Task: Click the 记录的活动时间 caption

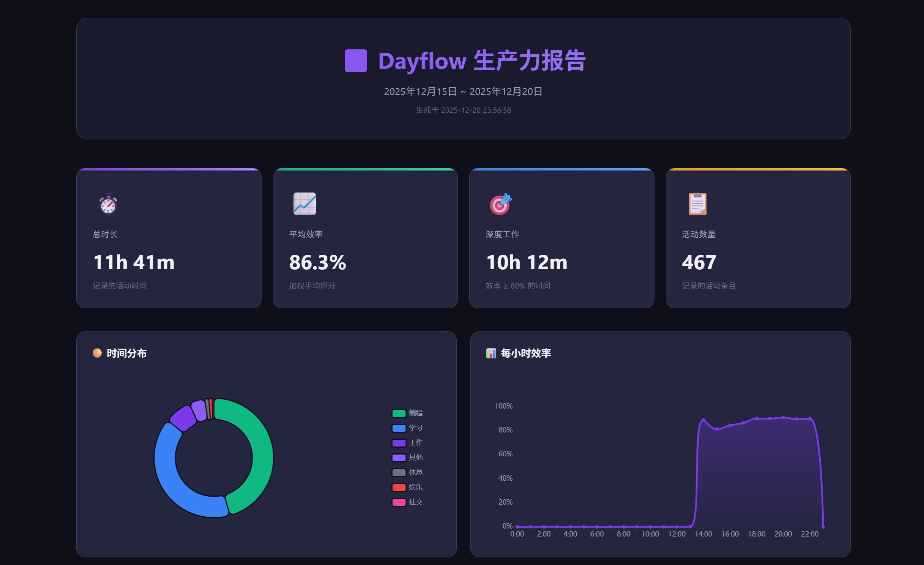Action: pos(120,286)
